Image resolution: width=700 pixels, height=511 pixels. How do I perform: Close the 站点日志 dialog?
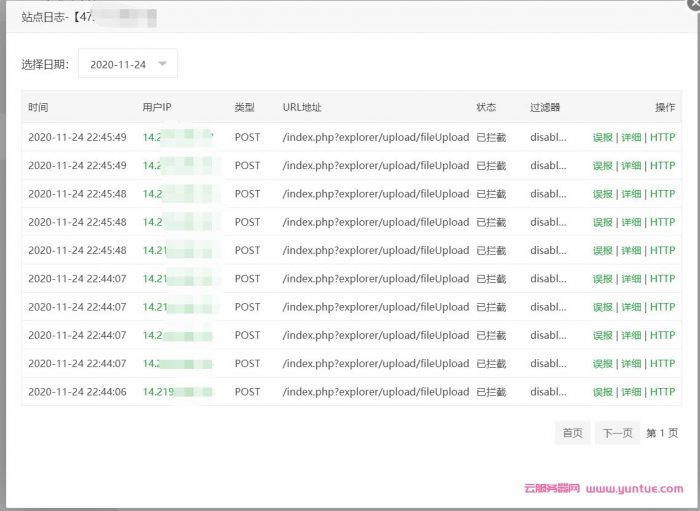(694, 3)
